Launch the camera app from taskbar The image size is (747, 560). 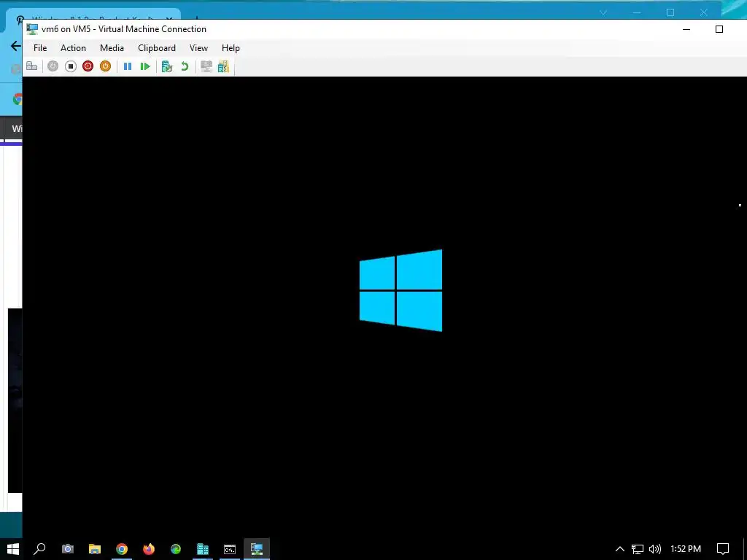click(x=68, y=549)
